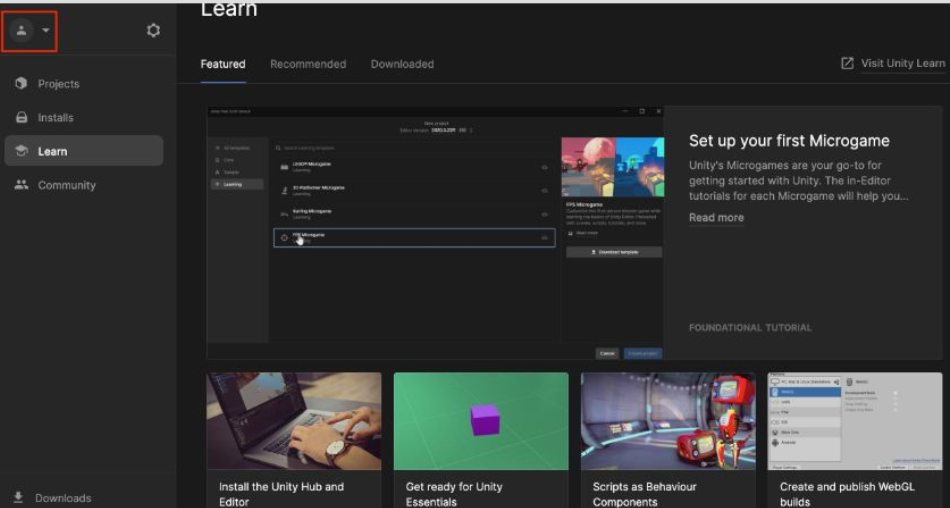Open the account profile avatar icon
Screen dimensions: 950x508
22,31
